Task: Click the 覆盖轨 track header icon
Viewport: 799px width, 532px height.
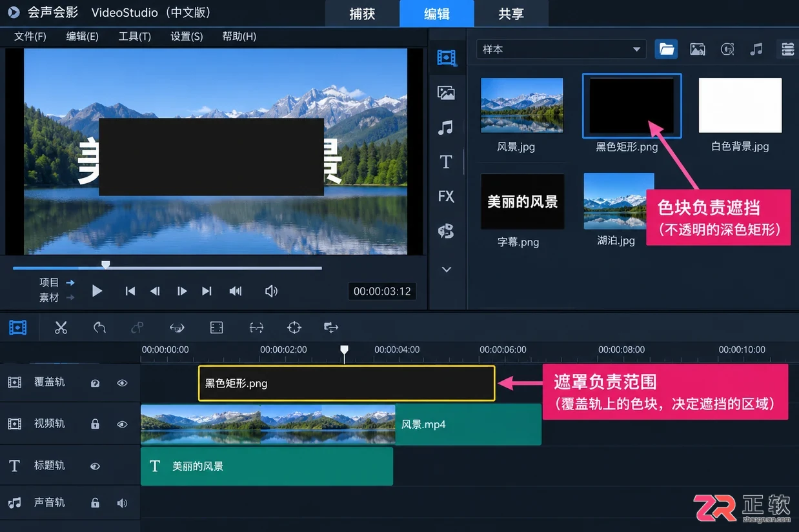Action: 15,383
